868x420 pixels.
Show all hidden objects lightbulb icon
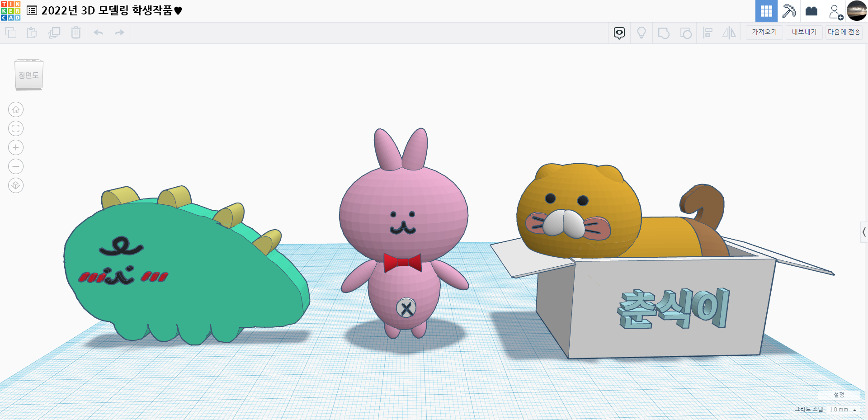pyautogui.click(x=642, y=33)
